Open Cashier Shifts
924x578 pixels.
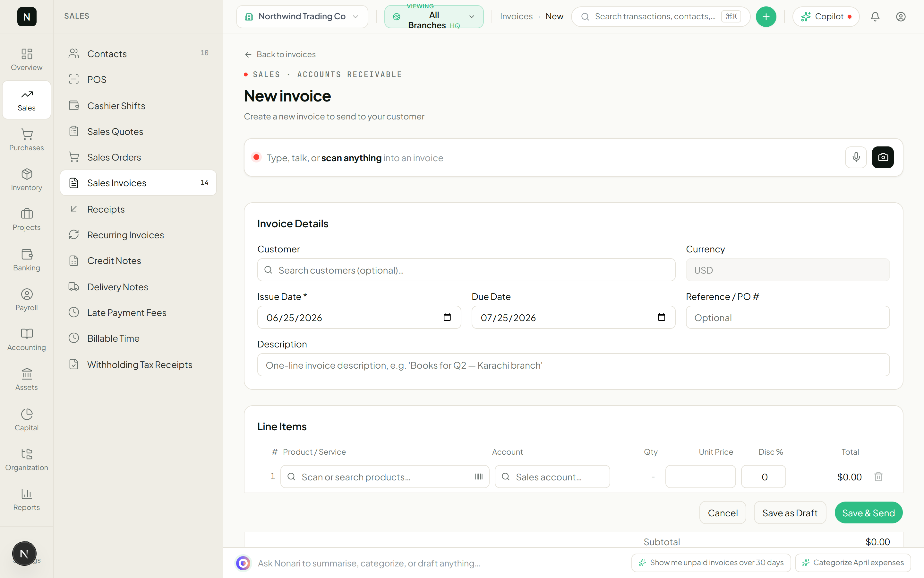pyautogui.click(x=138, y=106)
